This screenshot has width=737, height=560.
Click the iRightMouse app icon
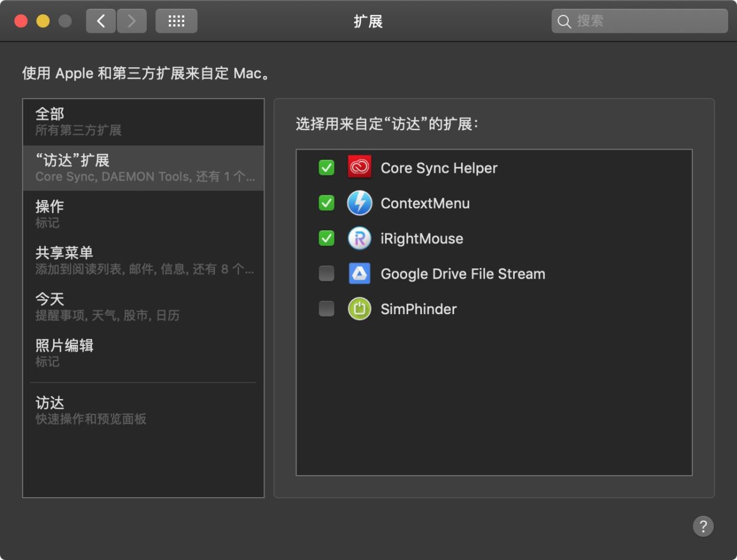coord(360,238)
